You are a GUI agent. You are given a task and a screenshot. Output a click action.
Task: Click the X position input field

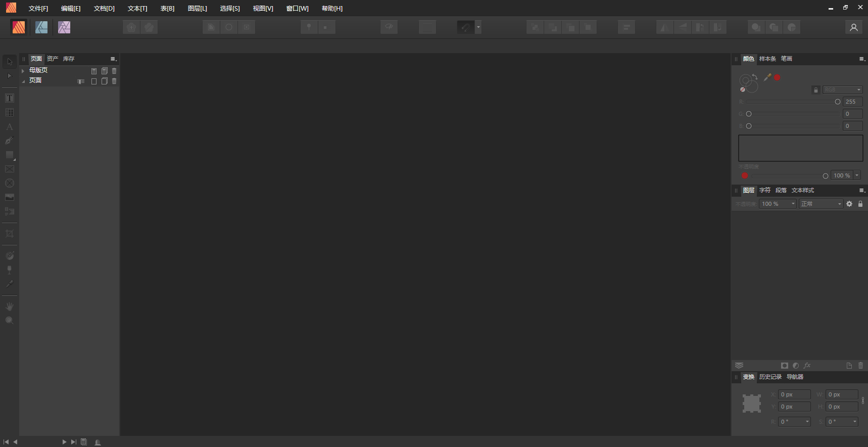click(x=794, y=394)
